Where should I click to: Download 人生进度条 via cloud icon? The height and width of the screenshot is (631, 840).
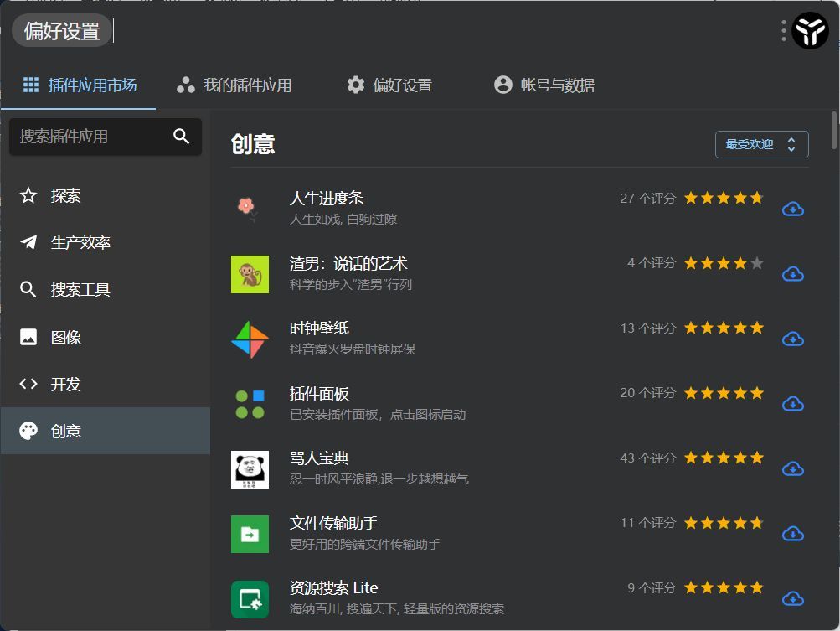(x=793, y=209)
